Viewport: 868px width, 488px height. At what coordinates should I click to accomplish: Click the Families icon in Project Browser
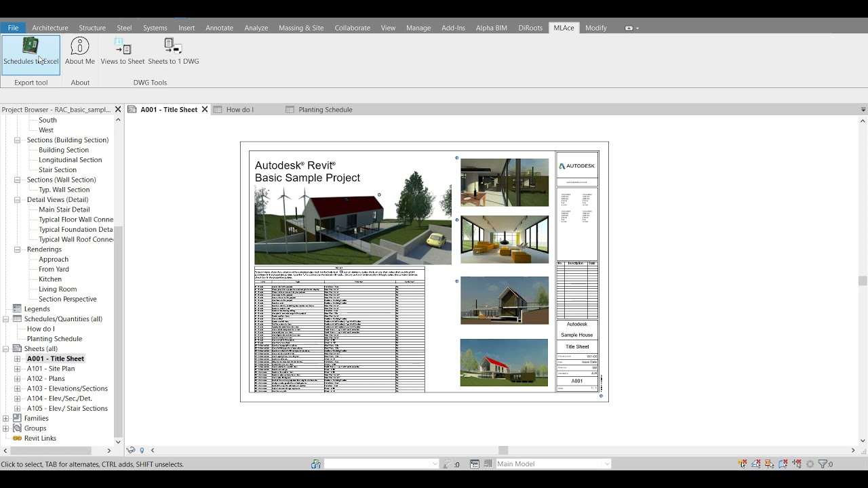coord(18,418)
